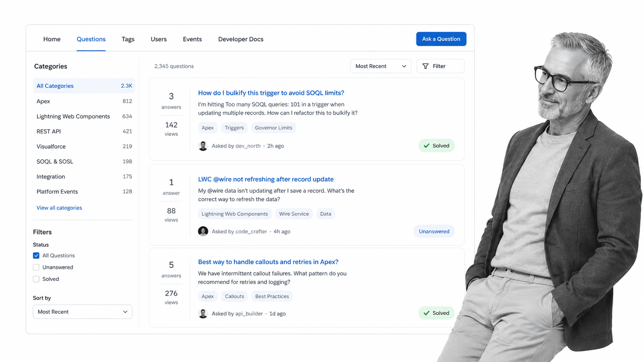Click the Filter button
The width and height of the screenshot is (644, 362).
pos(440,66)
